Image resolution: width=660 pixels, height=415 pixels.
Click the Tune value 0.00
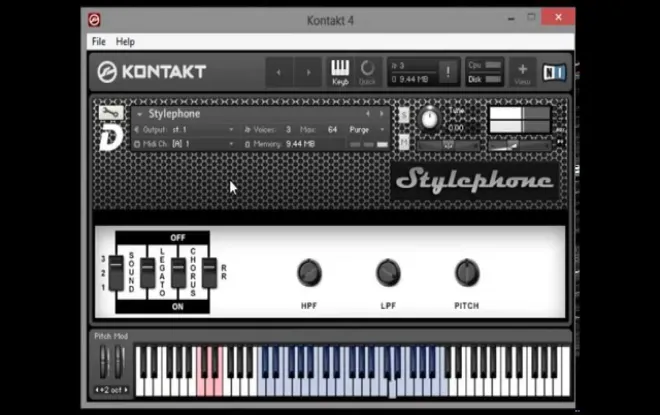point(456,128)
